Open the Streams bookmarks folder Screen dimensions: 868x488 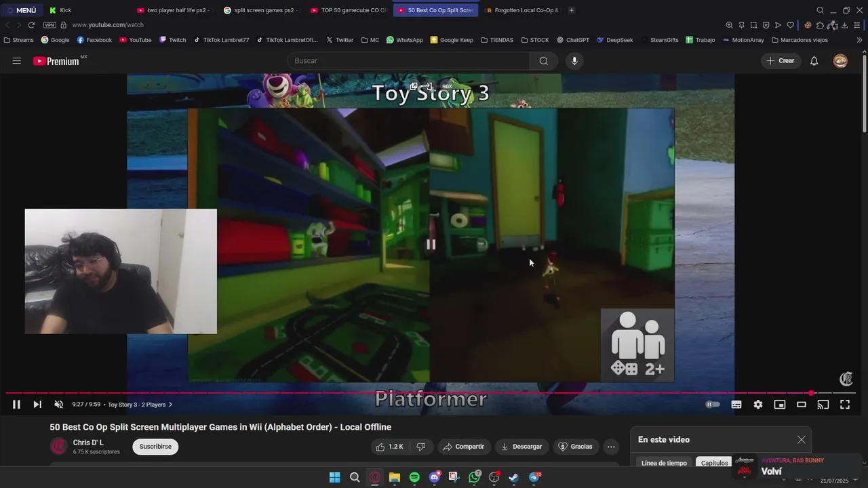[x=18, y=40]
